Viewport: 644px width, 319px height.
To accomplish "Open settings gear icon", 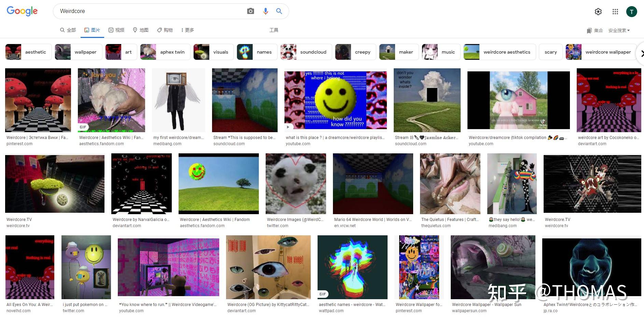I will click(x=598, y=12).
